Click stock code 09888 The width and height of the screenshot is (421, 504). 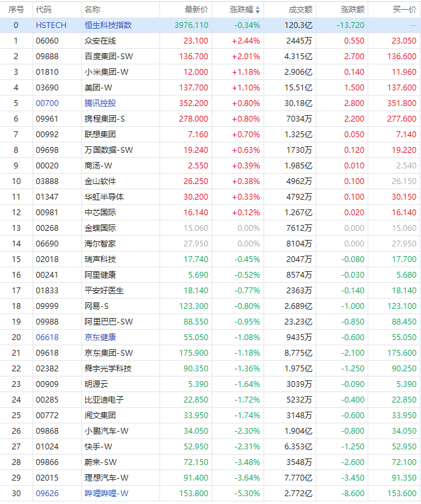pos(48,56)
